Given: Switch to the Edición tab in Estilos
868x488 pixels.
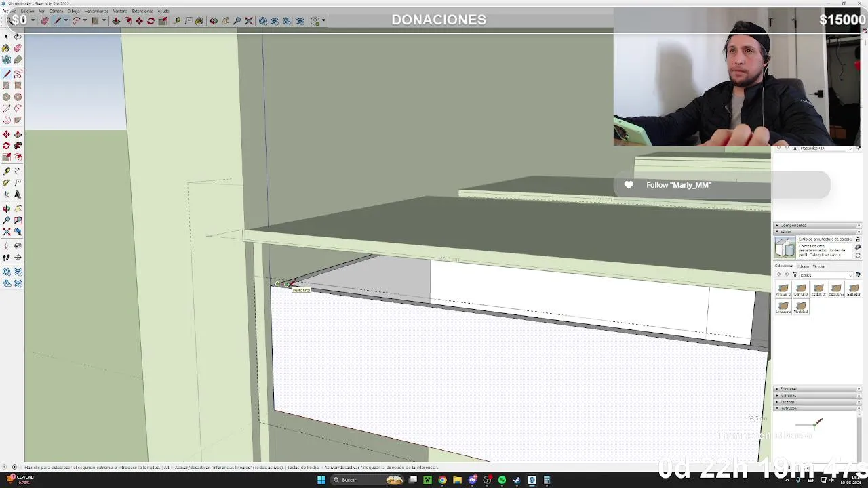Looking at the screenshot, I should (x=804, y=266).
